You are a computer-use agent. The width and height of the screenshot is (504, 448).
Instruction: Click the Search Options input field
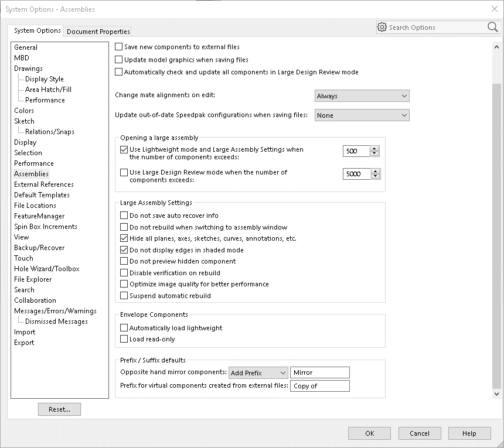click(437, 28)
